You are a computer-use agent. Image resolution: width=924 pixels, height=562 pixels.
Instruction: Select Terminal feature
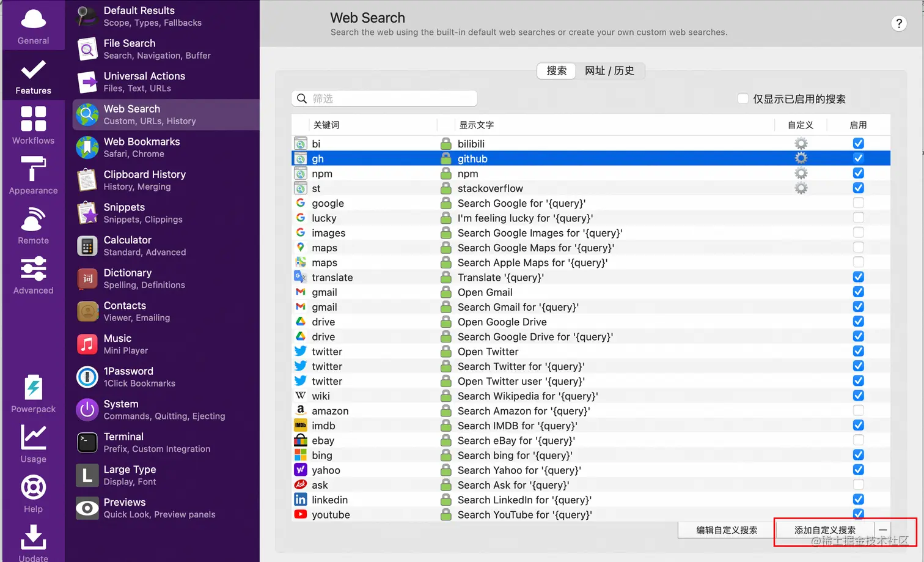pyautogui.click(x=166, y=443)
